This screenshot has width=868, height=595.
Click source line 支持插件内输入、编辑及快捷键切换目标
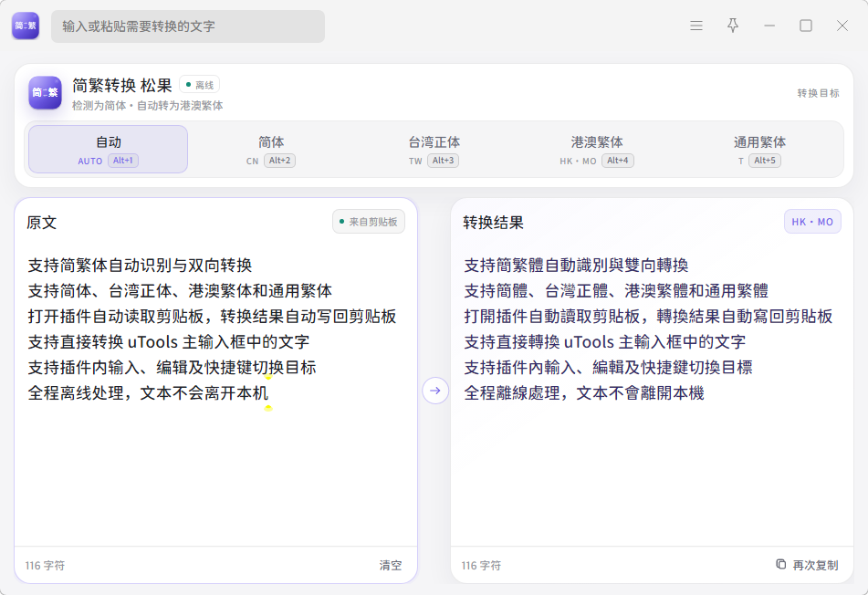173,367
